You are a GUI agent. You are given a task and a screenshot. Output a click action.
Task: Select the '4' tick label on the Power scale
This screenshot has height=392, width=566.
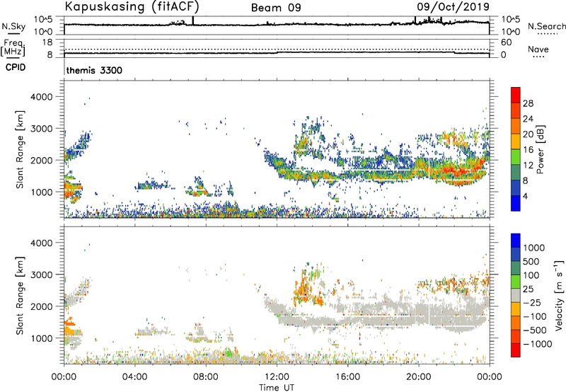tap(525, 196)
